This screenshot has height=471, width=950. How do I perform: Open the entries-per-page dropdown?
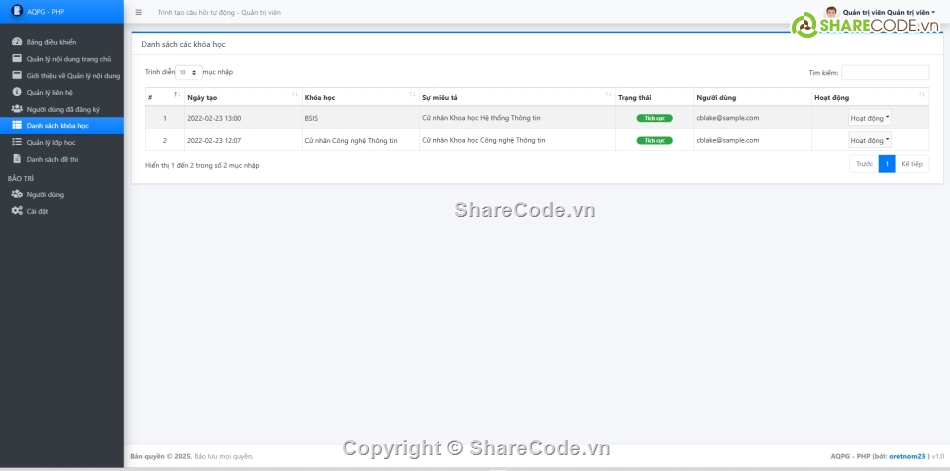(x=188, y=72)
